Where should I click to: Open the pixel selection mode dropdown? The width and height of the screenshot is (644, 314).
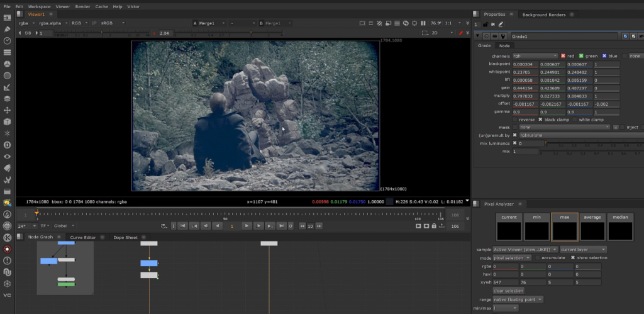[x=511, y=257]
